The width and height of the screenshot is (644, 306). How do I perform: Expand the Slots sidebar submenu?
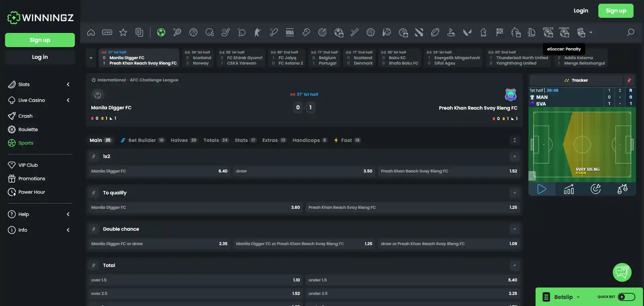click(x=68, y=84)
